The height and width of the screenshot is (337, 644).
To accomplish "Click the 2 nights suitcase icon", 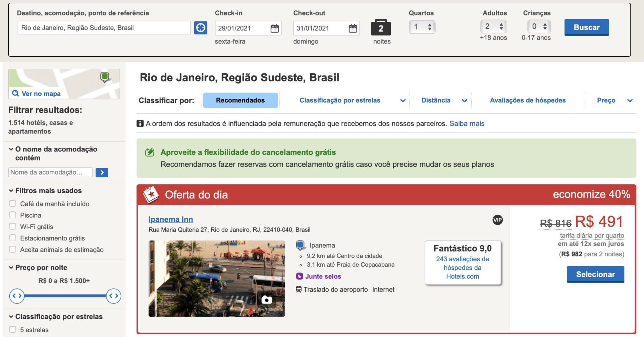I will [x=381, y=27].
